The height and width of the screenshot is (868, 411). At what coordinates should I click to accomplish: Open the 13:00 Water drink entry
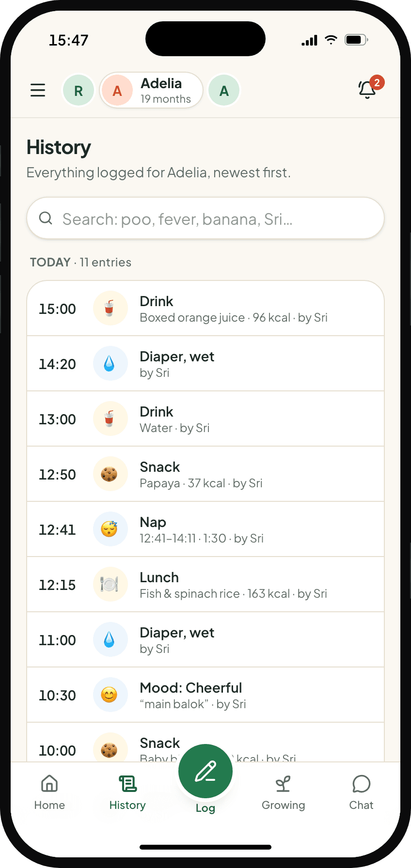pos(205,419)
